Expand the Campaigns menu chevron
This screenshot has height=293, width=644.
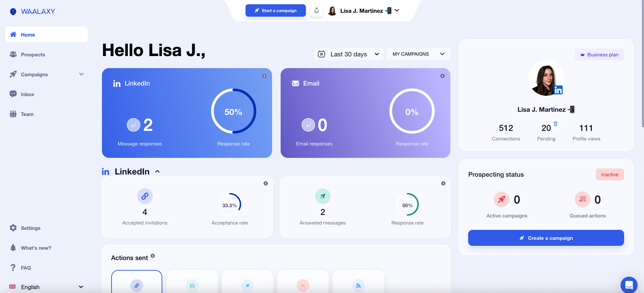coord(81,74)
